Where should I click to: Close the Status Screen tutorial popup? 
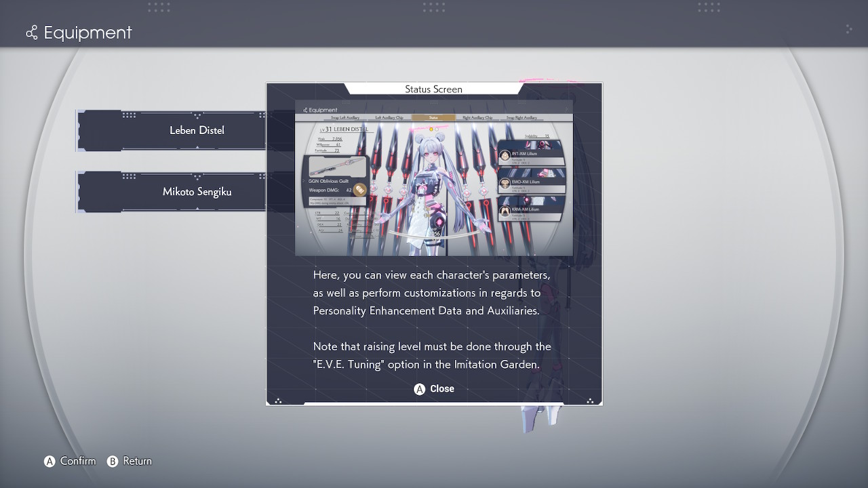click(x=434, y=388)
